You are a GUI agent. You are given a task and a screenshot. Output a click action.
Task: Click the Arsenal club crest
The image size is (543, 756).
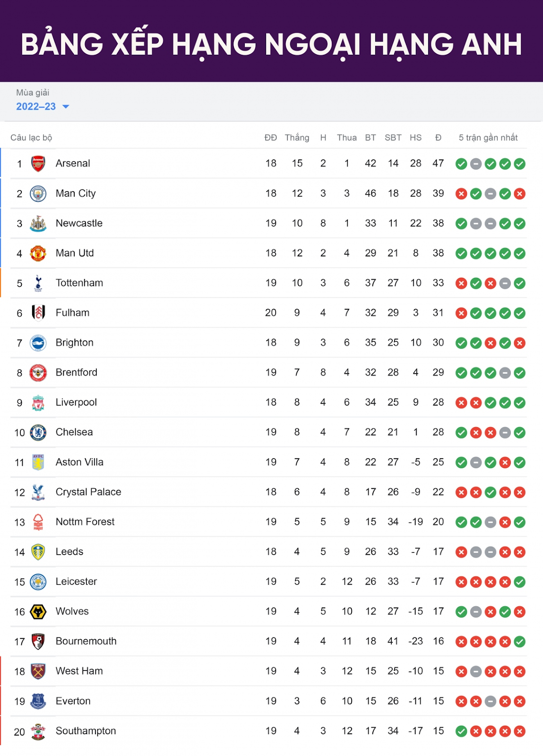pyautogui.click(x=38, y=163)
